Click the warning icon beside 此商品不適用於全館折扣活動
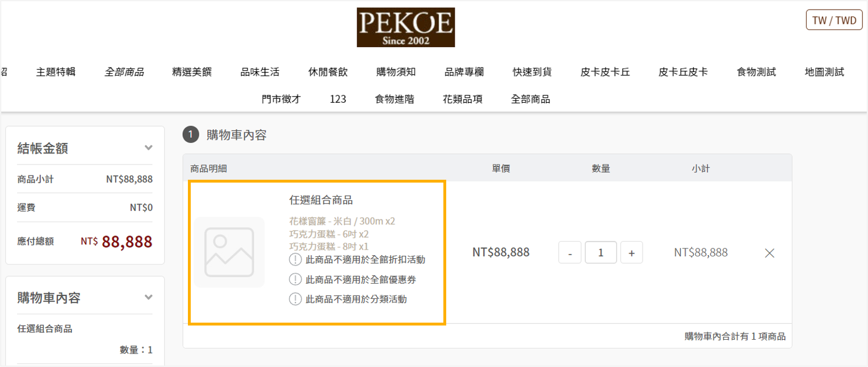 295,260
